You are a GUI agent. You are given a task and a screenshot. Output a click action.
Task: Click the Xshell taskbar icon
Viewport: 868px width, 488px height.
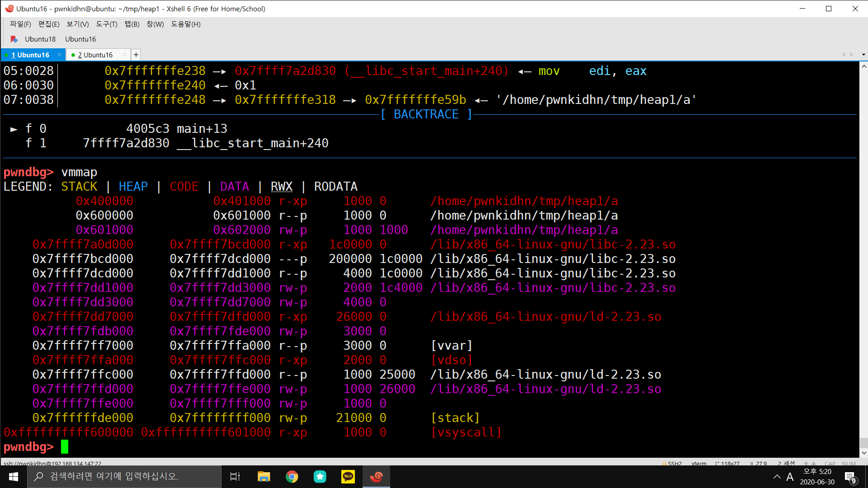pyautogui.click(x=376, y=477)
